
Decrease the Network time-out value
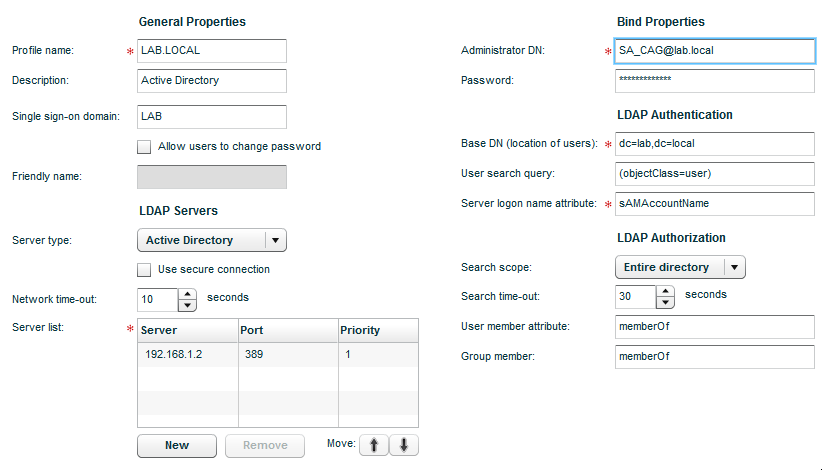pyautogui.click(x=187, y=305)
